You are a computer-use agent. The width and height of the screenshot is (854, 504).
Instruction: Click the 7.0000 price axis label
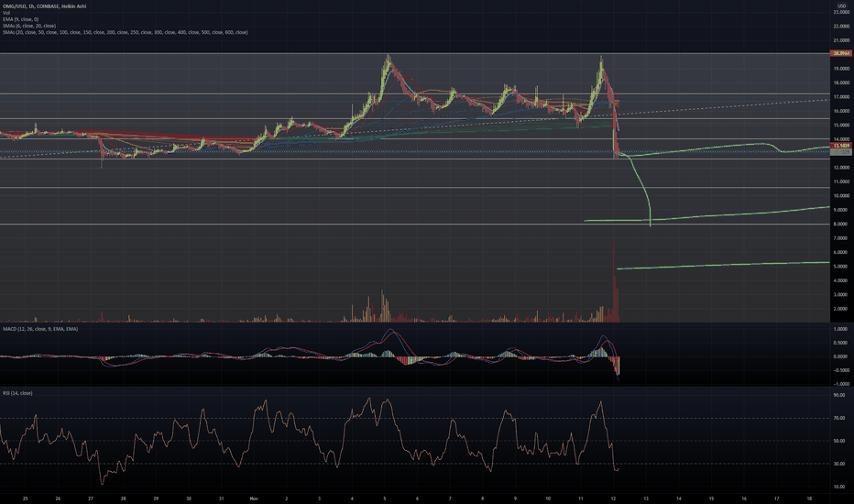(x=841, y=238)
